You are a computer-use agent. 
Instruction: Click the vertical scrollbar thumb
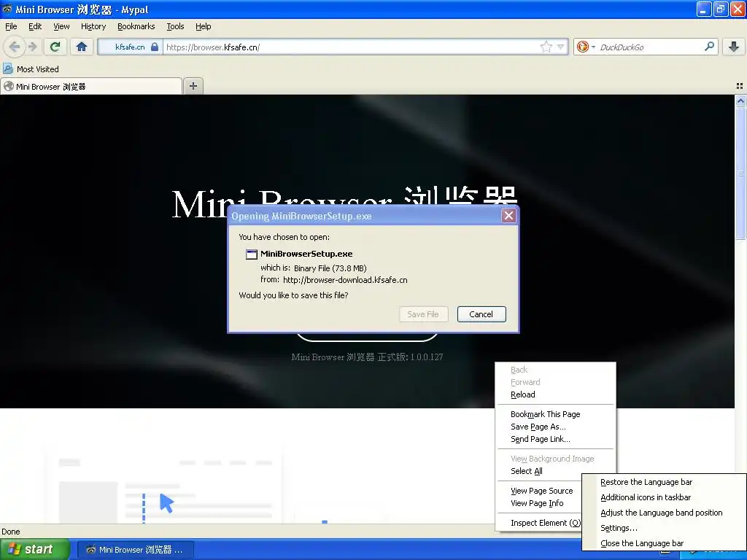pos(740,174)
